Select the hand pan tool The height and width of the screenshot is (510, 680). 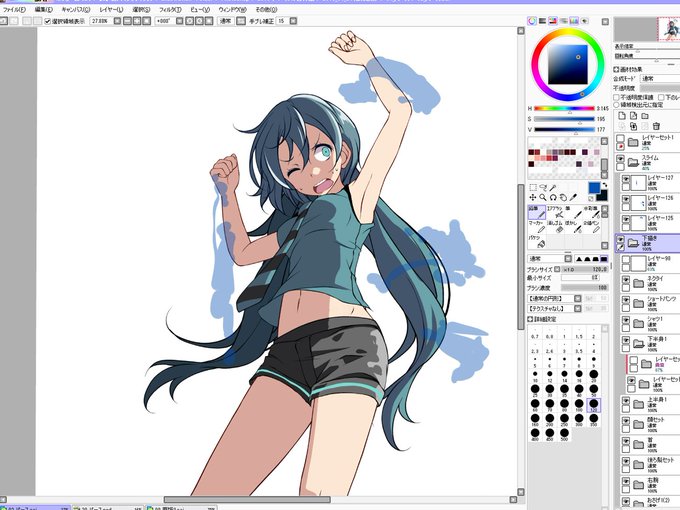pyautogui.click(x=563, y=197)
